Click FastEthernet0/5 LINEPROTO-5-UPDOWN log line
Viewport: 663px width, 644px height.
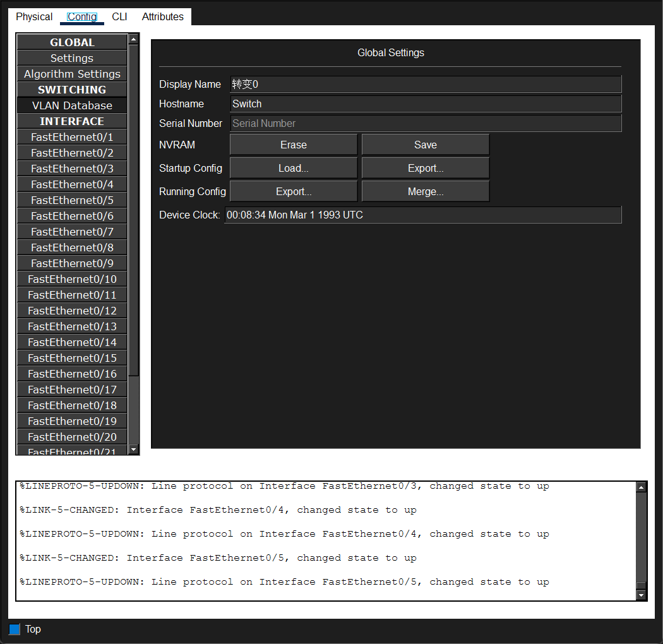coord(284,582)
